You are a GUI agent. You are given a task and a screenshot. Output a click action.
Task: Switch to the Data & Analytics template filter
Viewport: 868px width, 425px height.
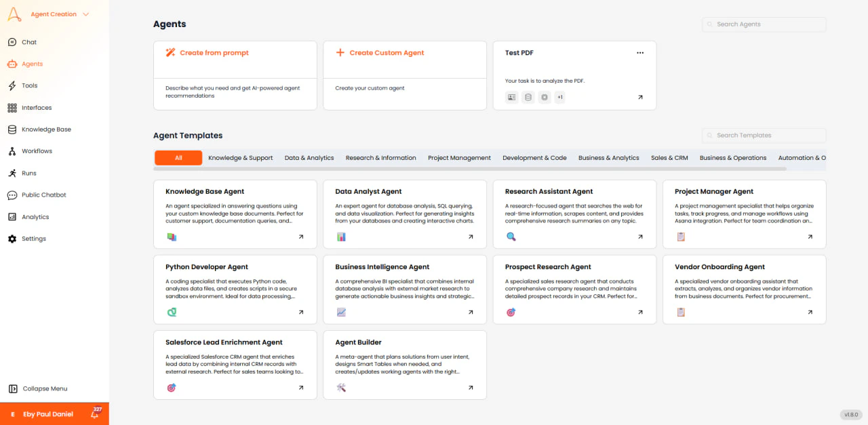309,157
